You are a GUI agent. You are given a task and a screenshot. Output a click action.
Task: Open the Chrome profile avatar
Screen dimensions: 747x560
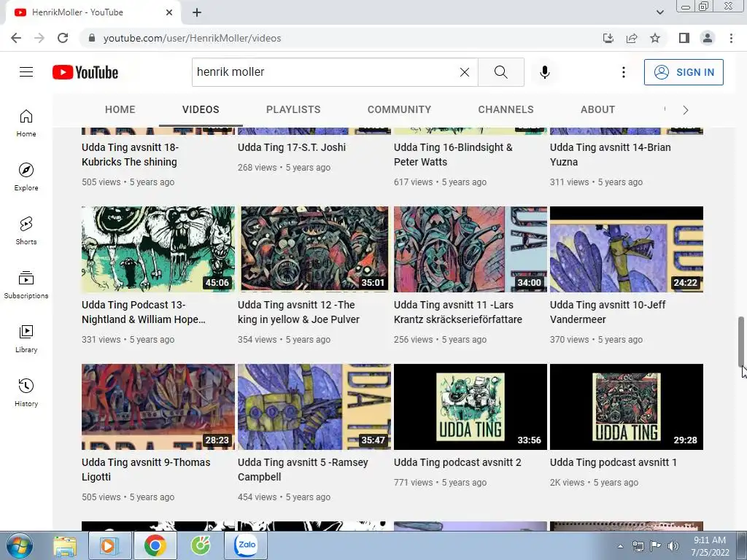click(708, 38)
